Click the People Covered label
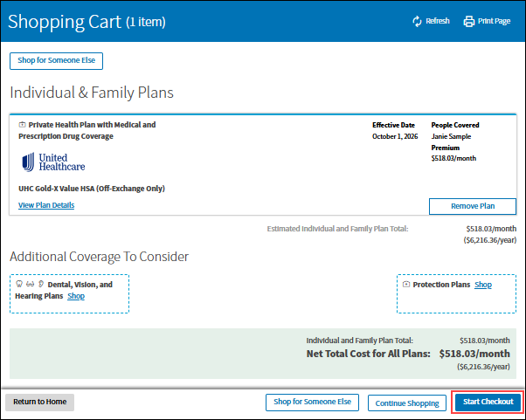 tap(455, 125)
